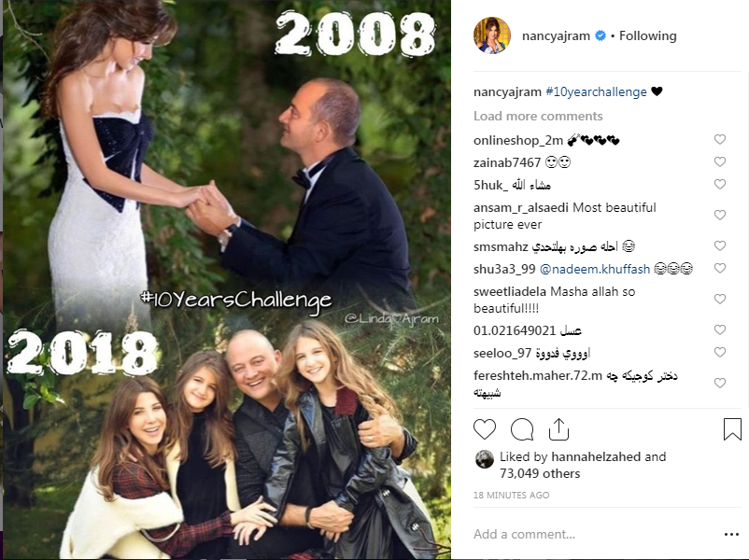Save post with the bookmark icon
The height and width of the screenshot is (560, 749).
[x=732, y=429]
